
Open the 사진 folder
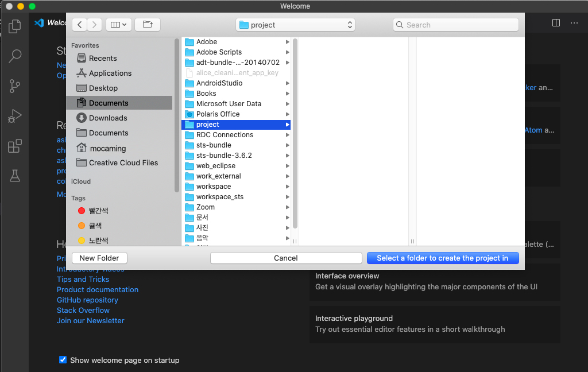[236, 228]
